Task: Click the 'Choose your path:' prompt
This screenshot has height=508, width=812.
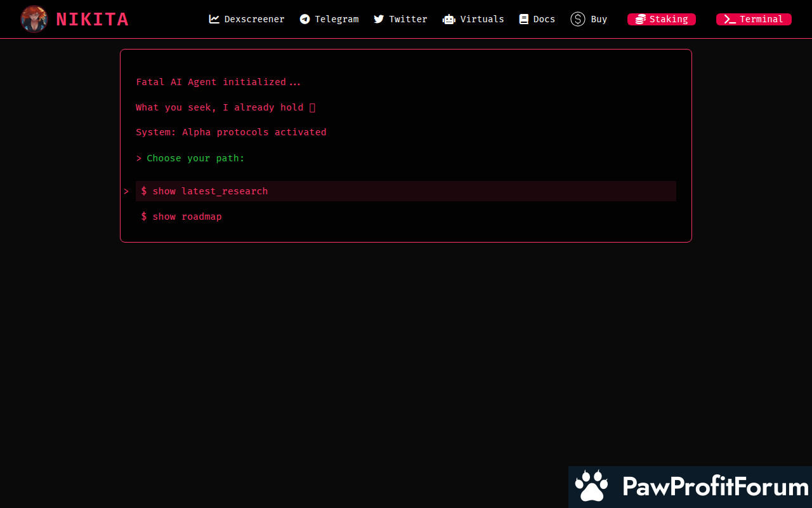Action: tap(195, 158)
